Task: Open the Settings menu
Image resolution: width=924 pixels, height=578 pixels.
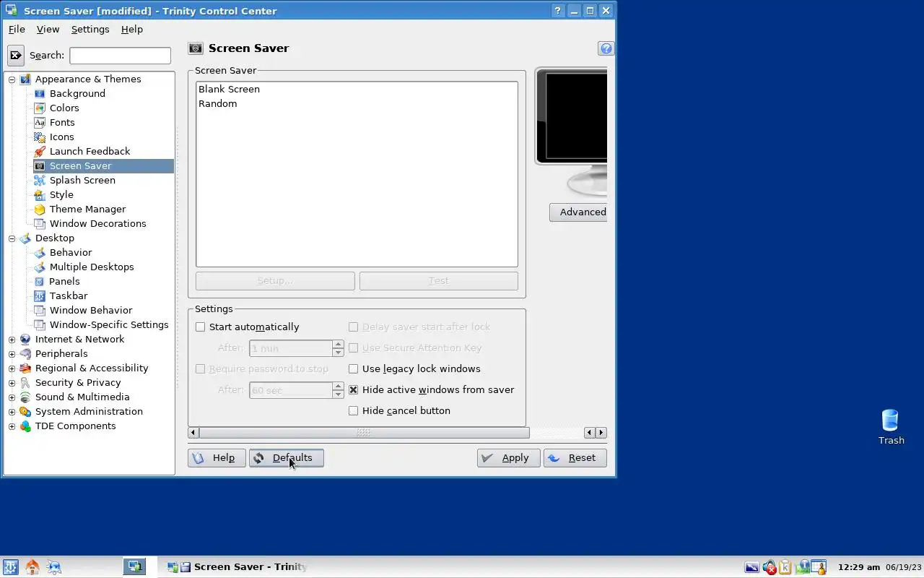Action: pos(90,29)
